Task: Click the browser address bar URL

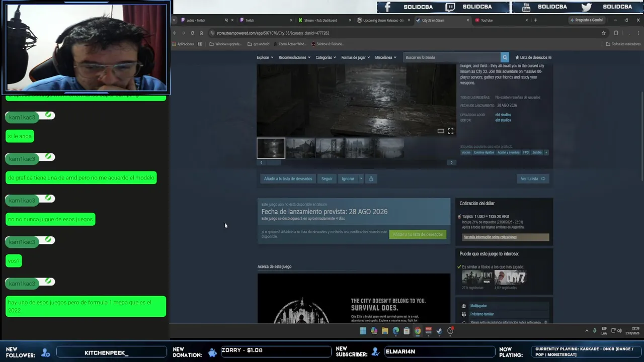Action: [273, 33]
